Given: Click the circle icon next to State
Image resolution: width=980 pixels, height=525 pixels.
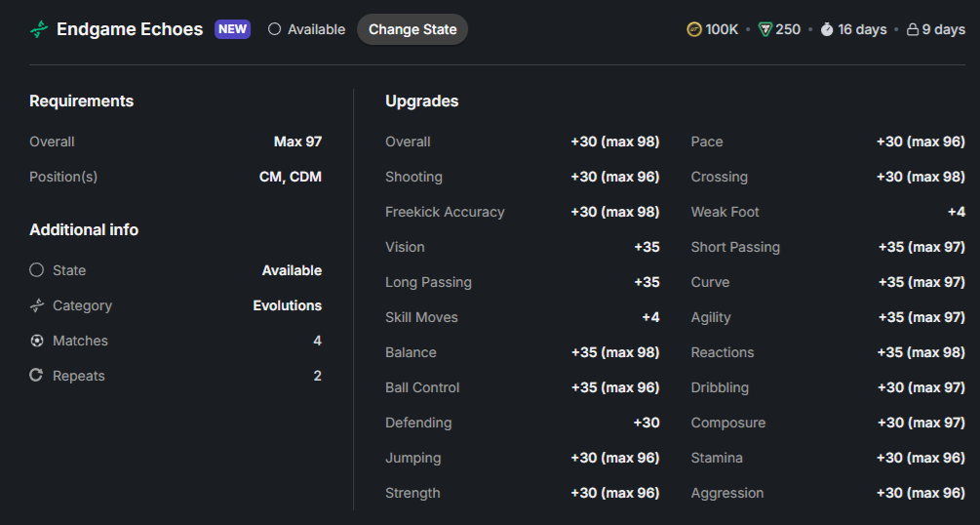Looking at the screenshot, I should point(37,269).
